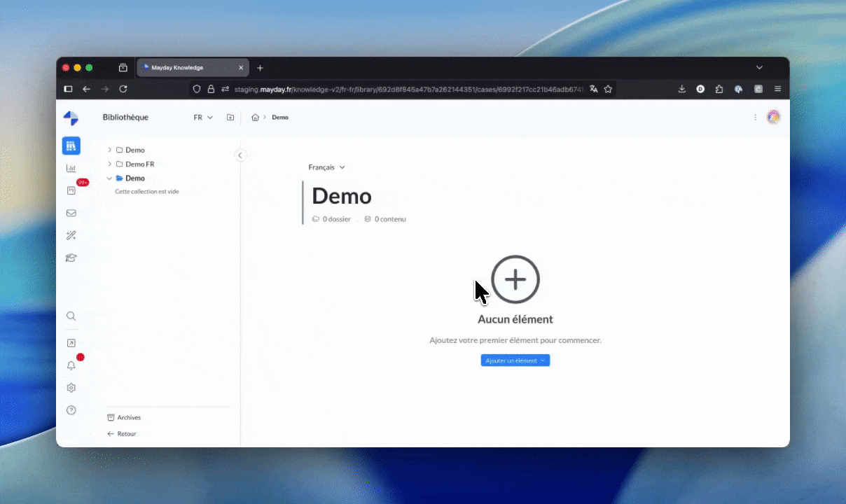This screenshot has height=504, width=846.
Task: Go to the home breadcrumb icon
Action: (x=255, y=118)
